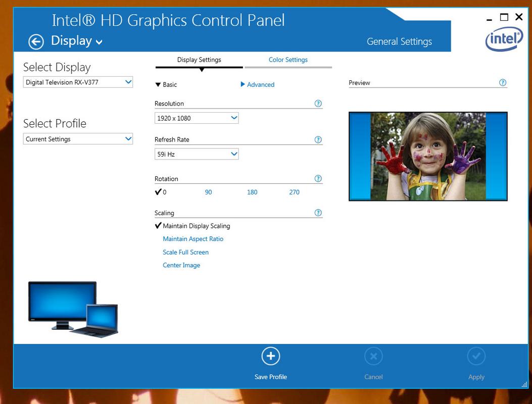
Task: Switch to the Display Settings tab
Action: (x=199, y=60)
